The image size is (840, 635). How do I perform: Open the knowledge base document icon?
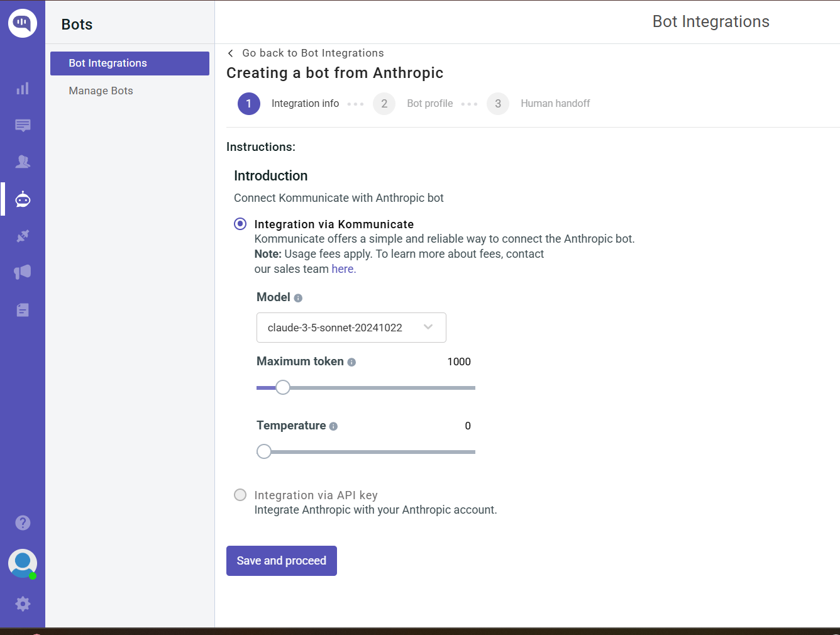click(23, 310)
